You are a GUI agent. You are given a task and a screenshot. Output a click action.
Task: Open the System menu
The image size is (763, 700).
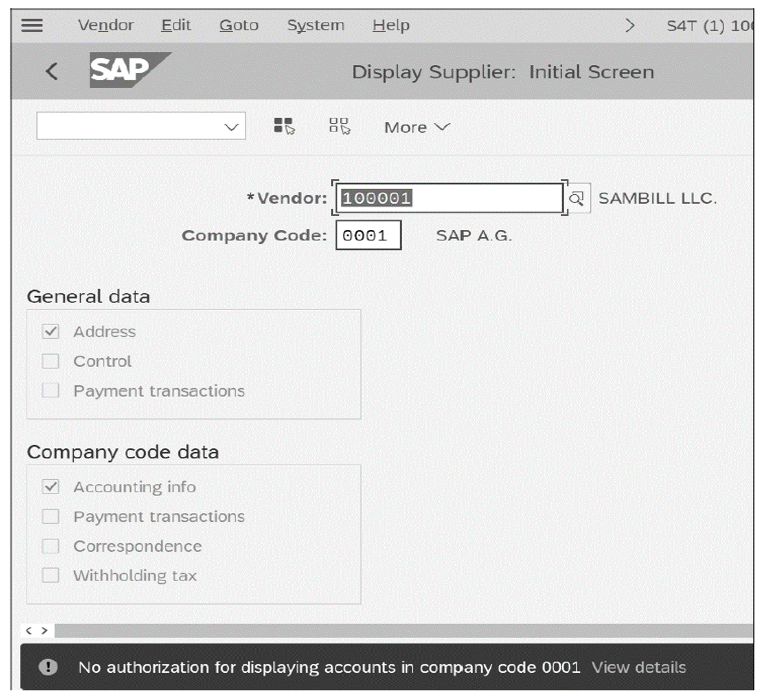(x=315, y=25)
